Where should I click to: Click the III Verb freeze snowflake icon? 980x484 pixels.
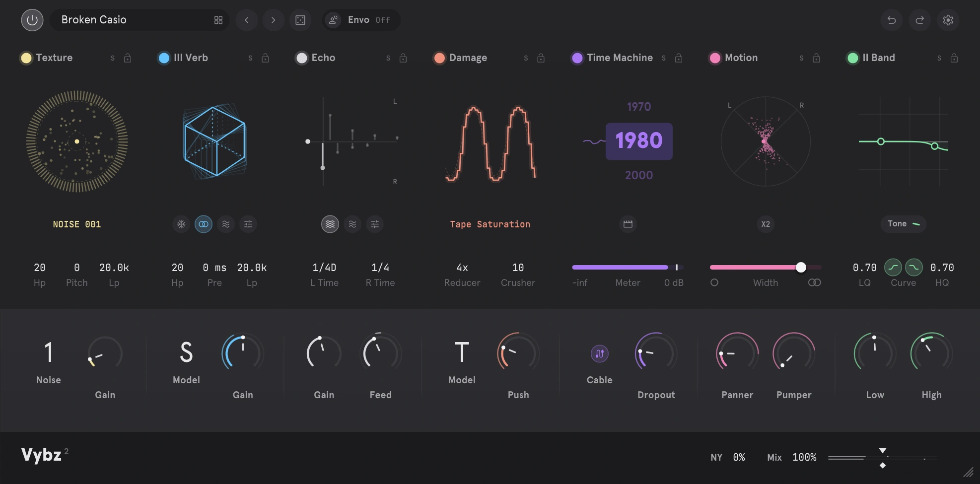coord(181,224)
